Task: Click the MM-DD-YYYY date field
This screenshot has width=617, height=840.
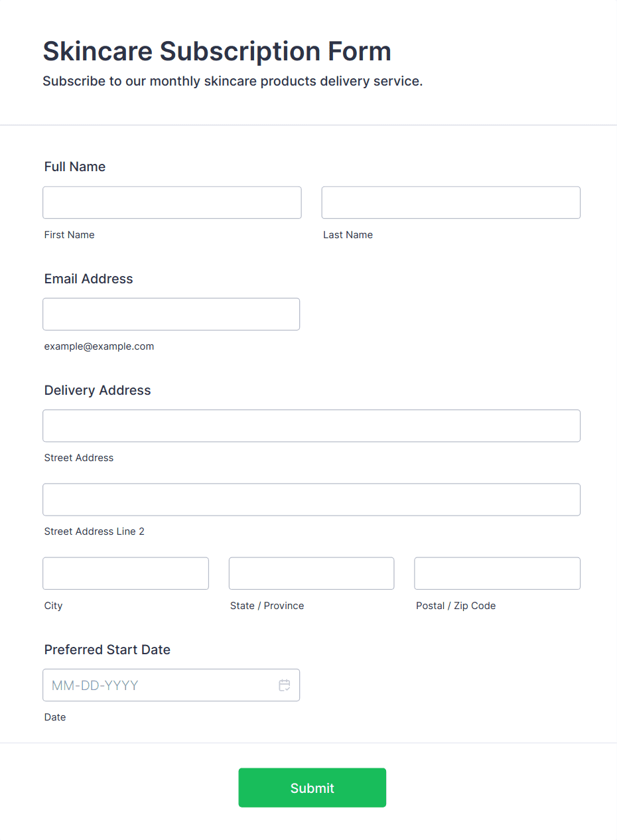Action: (x=171, y=685)
